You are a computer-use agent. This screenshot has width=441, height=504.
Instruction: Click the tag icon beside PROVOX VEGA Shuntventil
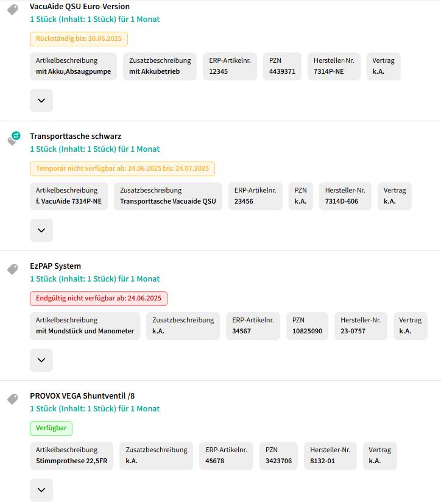(13, 399)
